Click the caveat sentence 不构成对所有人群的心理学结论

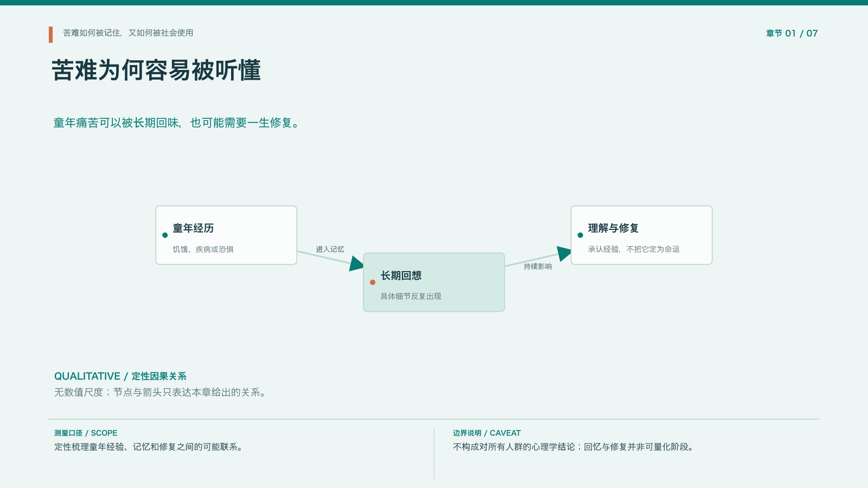(573, 447)
